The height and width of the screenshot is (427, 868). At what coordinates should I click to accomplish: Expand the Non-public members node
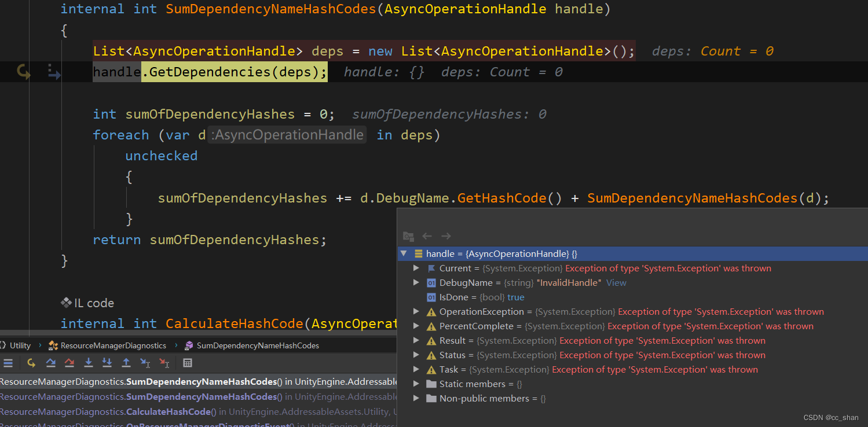(416, 398)
